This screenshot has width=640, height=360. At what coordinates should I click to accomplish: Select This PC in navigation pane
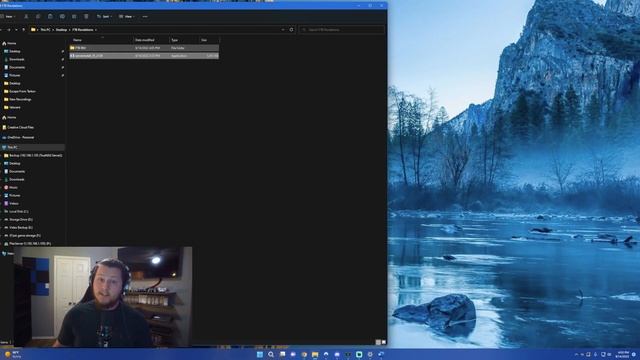click(x=32, y=147)
